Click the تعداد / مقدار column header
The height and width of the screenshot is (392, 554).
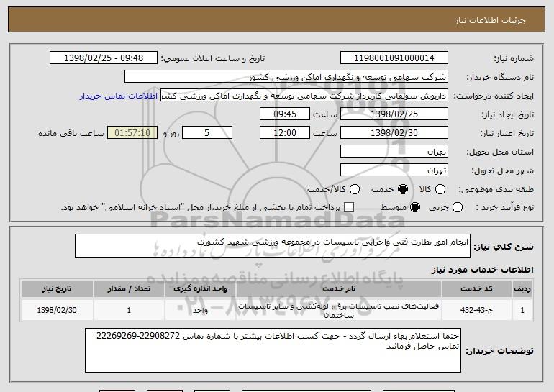coord(129,289)
